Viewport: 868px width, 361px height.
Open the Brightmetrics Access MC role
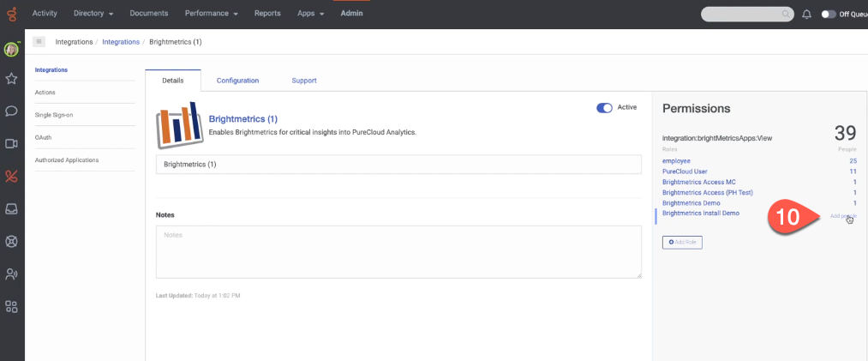pyautogui.click(x=699, y=182)
